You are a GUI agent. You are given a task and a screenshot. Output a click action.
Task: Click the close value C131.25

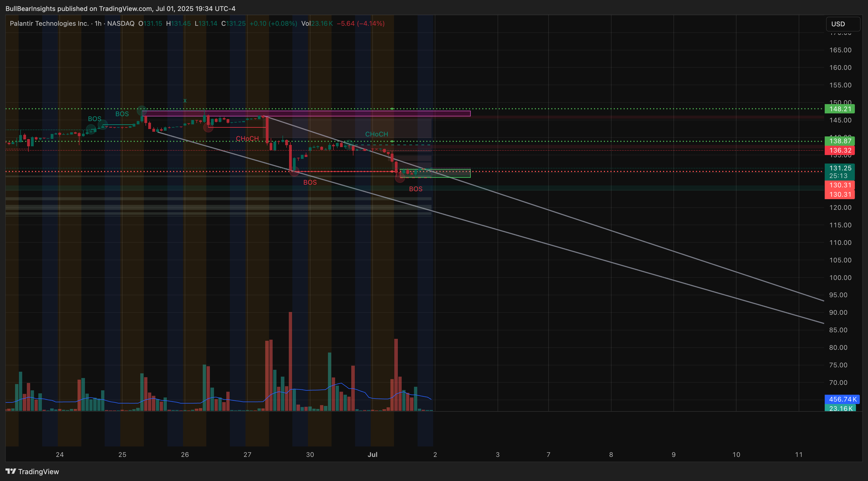[x=233, y=24]
